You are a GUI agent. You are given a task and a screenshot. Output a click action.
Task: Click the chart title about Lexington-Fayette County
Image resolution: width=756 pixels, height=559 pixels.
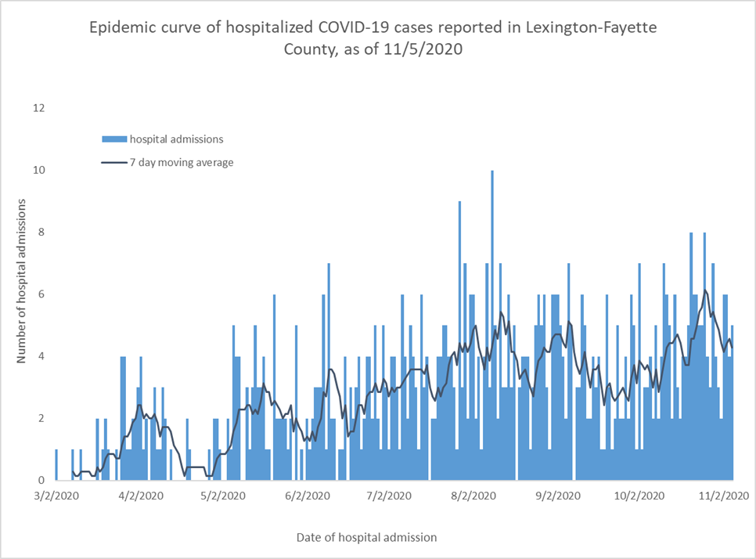pos(373,38)
